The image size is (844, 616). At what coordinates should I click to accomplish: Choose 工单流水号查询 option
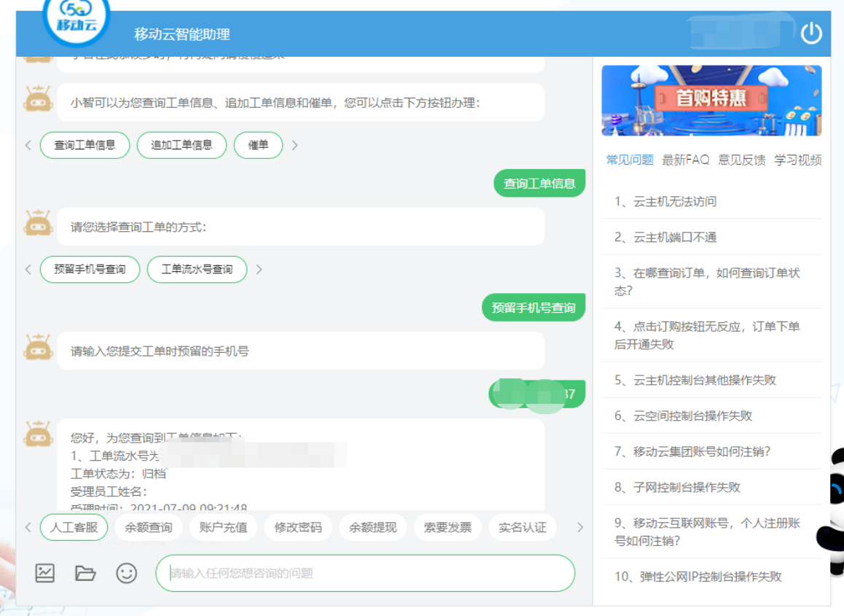coord(197,269)
